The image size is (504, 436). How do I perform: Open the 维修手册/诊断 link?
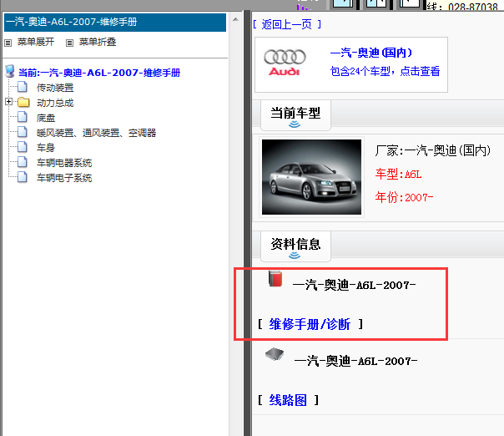point(310,324)
